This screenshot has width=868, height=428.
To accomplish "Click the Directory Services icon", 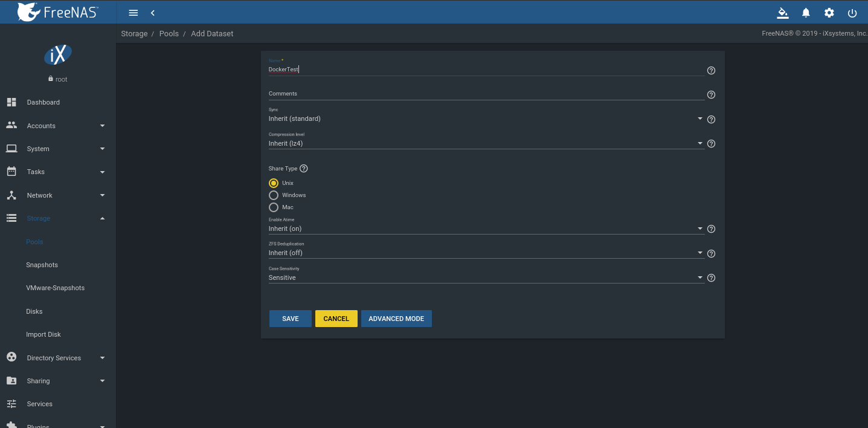I will click(11, 357).
